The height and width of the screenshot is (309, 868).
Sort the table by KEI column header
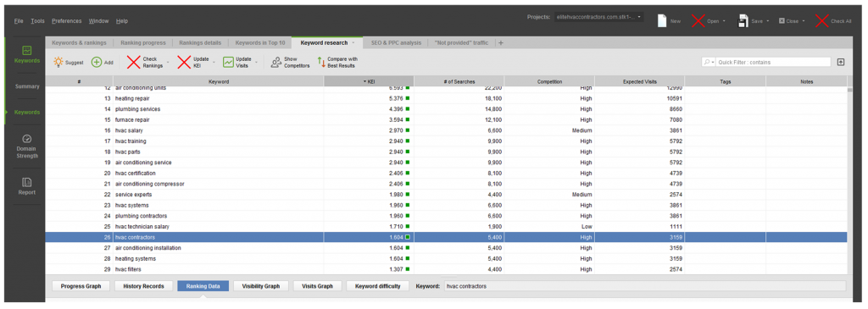(369, 81)
